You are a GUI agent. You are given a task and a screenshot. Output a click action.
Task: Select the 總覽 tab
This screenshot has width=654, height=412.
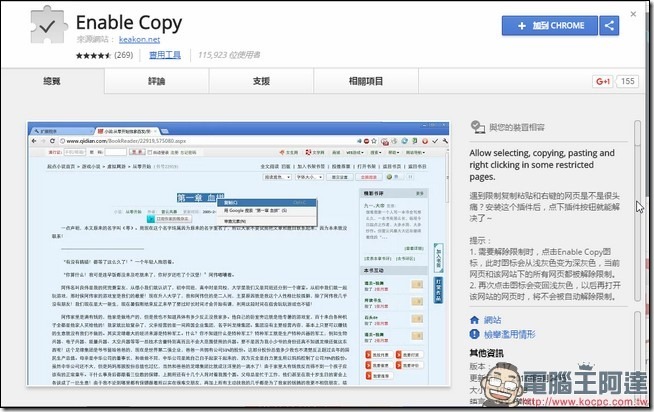[x=52, y=81]
